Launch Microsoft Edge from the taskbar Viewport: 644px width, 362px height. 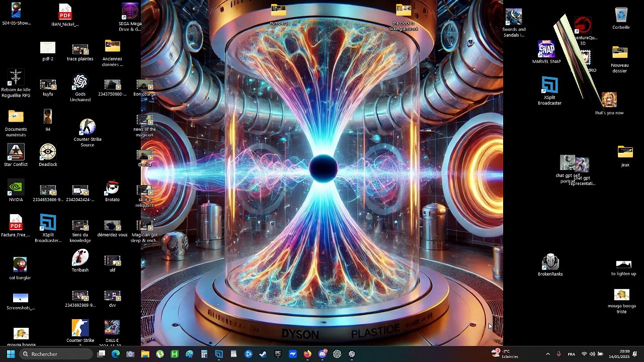click(116, 354)
